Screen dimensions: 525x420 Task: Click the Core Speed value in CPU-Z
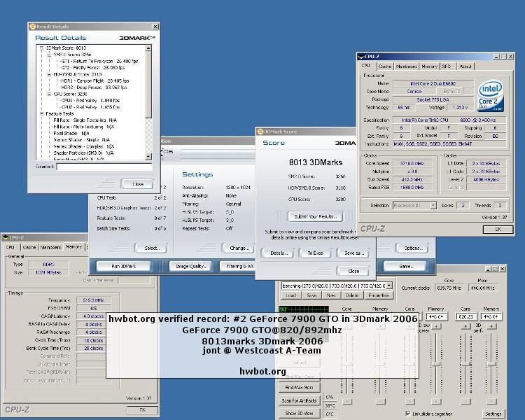tap(412, 163)
